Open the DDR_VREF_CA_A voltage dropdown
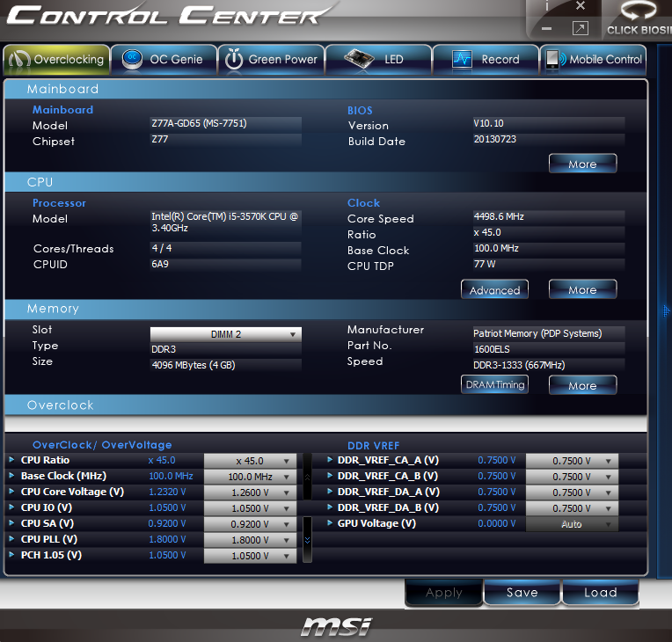 pos(572,461)
